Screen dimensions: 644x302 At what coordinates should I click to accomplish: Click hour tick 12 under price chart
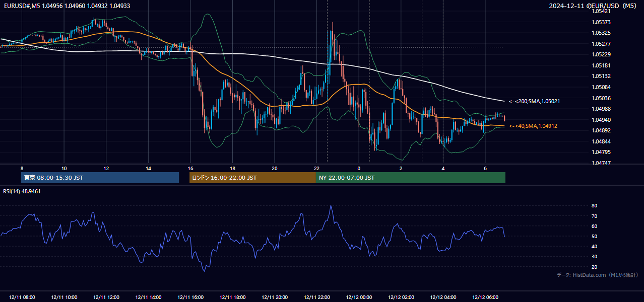tap(106, 168)
